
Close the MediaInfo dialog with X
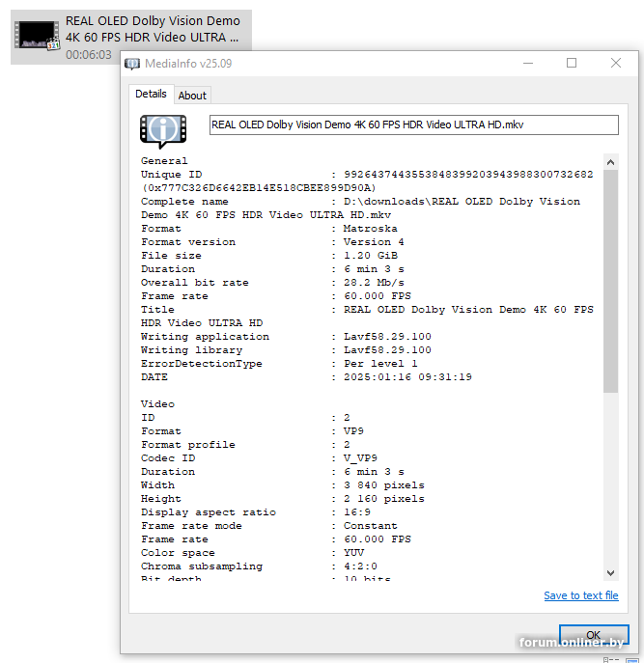[x=616, y=64]
